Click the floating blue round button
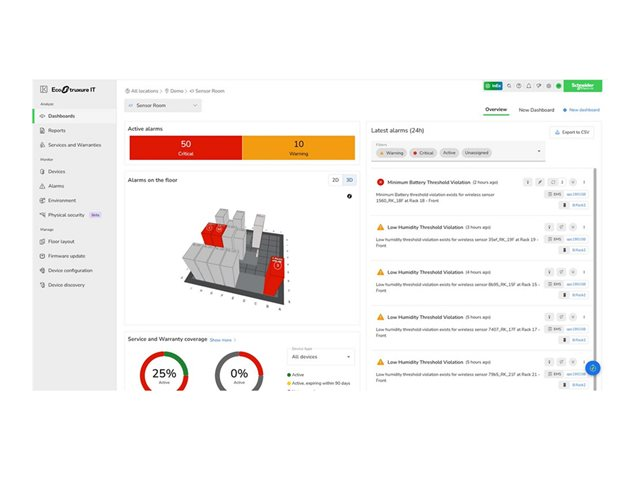The height and width of the screenshot is (480, 640). tap(592, 368)
